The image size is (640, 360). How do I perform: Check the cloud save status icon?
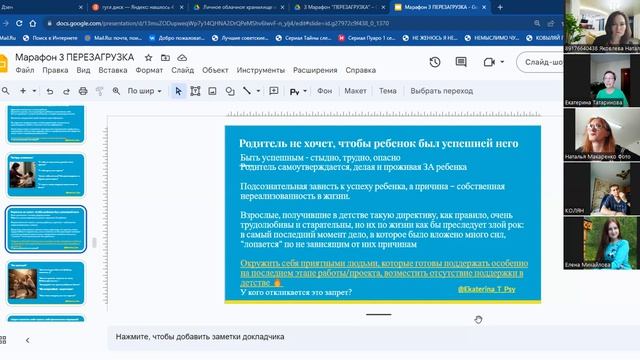point(182,58)
